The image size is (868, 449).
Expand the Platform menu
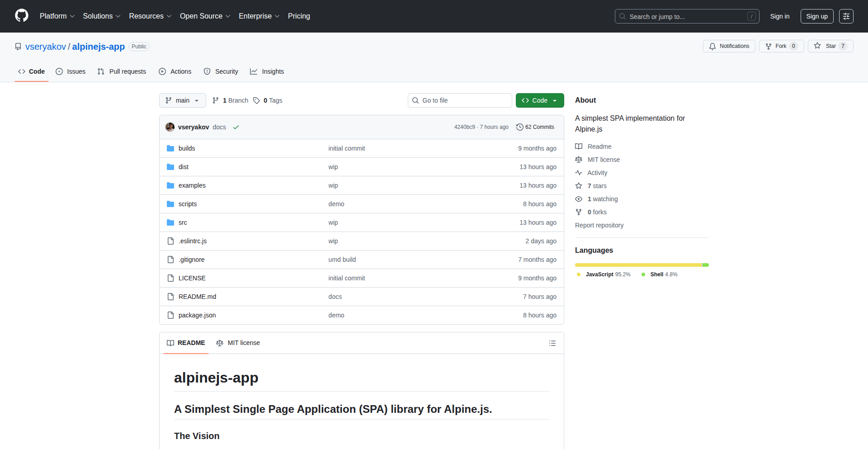tap(57, 16)
